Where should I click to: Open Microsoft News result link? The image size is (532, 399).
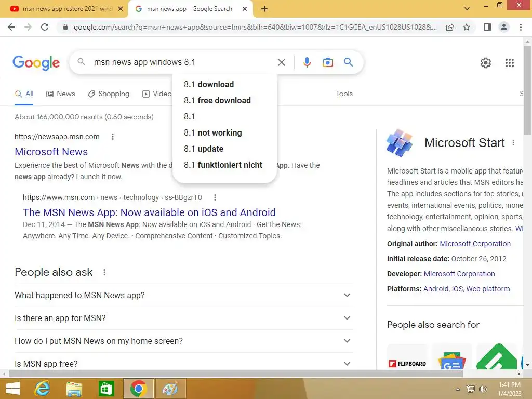coord(51,152)
